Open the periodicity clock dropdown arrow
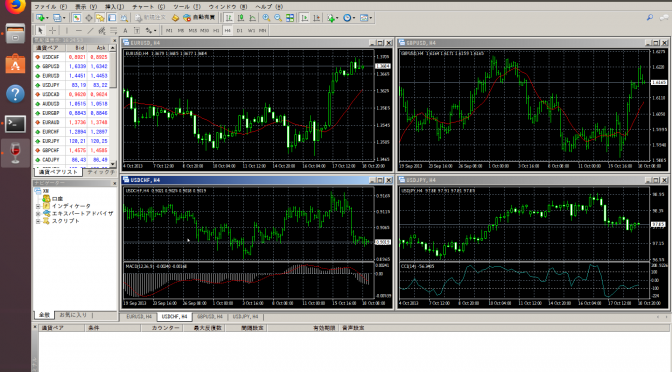The image size is (672, 372). click(354, 18)
